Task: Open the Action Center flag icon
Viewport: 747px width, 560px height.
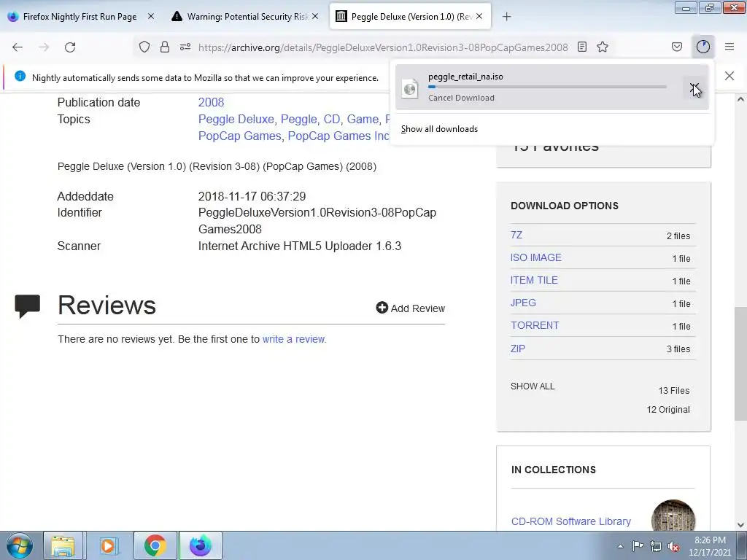Action: coord(638,546)
